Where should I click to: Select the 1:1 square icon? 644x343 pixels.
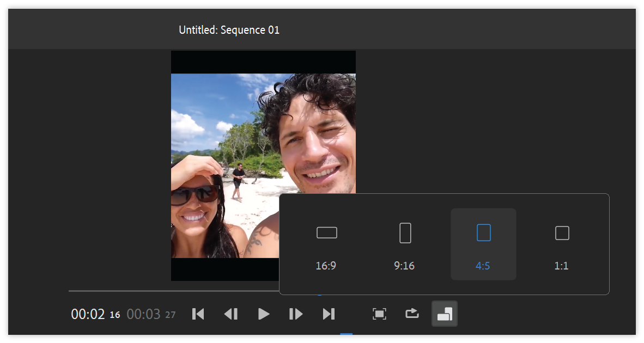[x=562, y=233]
